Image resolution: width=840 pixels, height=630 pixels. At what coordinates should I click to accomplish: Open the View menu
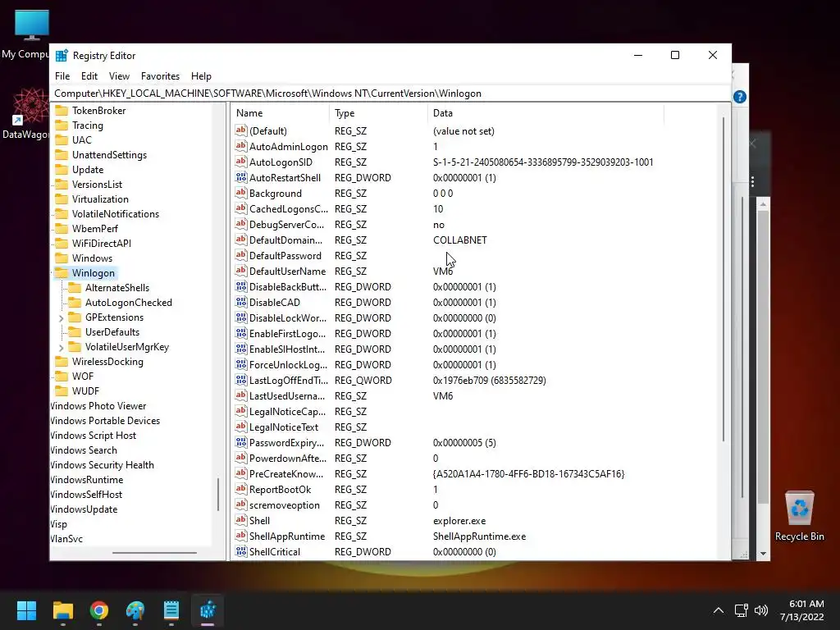tap(119, 76)
